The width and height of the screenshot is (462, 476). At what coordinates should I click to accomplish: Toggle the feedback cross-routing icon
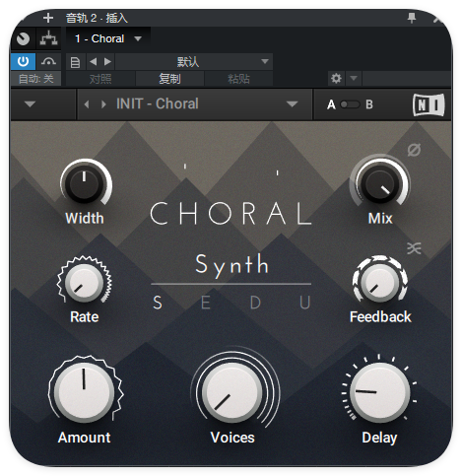414,248
